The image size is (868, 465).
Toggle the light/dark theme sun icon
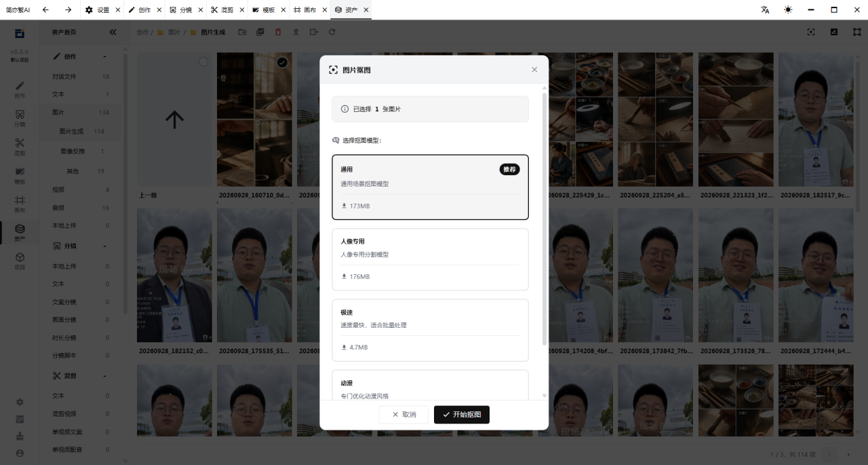click(x=788, y=10)
